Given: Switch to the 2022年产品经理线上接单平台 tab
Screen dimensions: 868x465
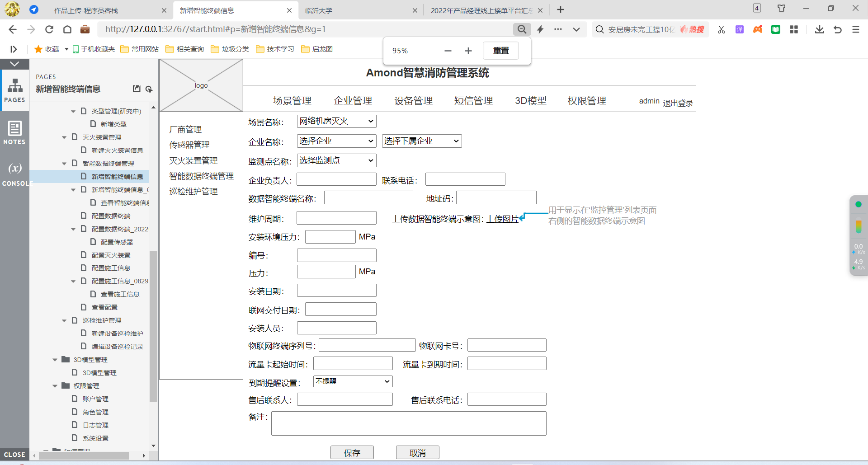Looking at the screenshot, I should [481, 10].
